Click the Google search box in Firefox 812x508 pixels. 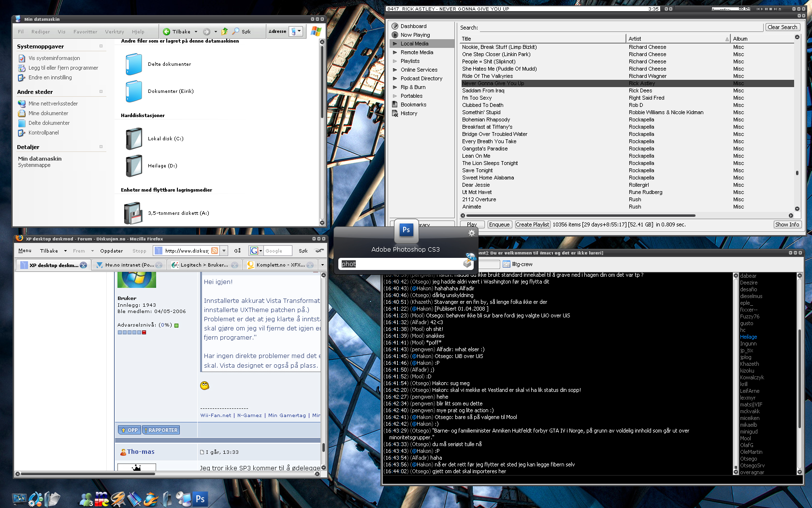278,251
